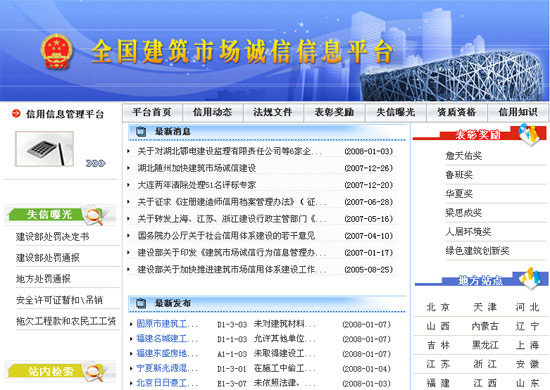550x390 pixels.
Task: Open the 固原市建筑工 release entry
Action: tap(167, 324)
